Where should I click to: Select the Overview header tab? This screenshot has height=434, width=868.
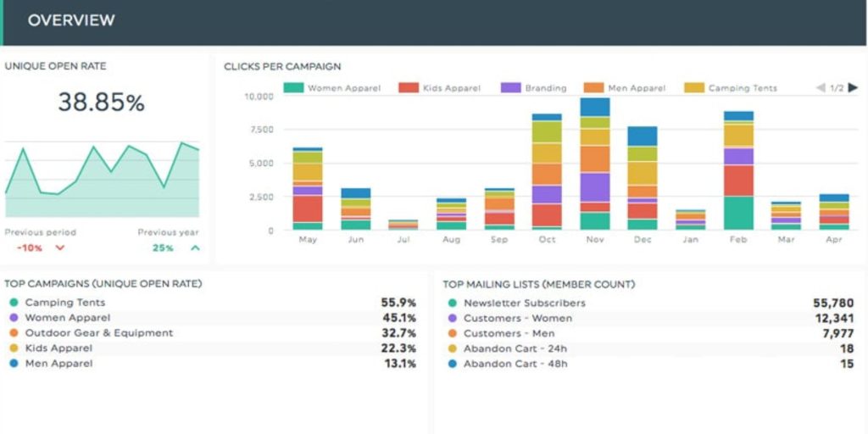coord(71,20)
